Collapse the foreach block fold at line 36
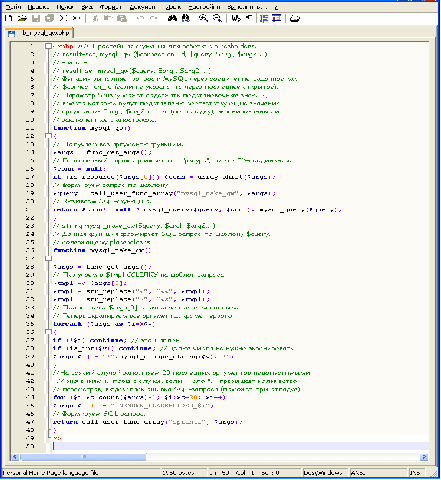The width and height of the screenshot is (441, 480). (48, 332)
